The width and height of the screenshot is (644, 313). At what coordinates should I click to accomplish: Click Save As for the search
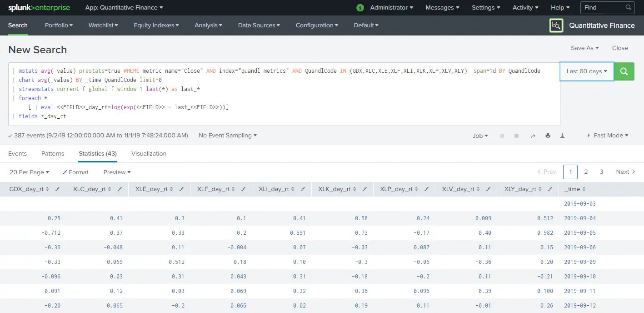click(x=584, y=48)
